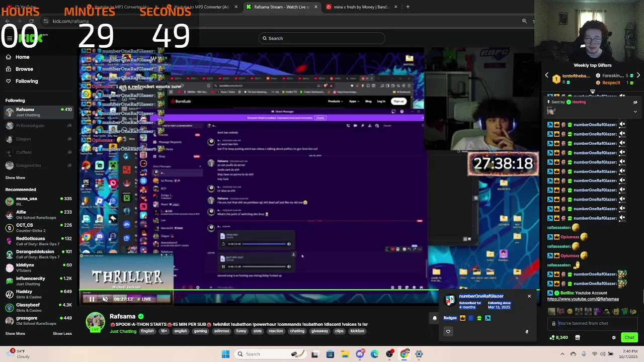Click Show More under Recommended list
This screenshot has height=362, width=644.
click(x=15, y=333)
